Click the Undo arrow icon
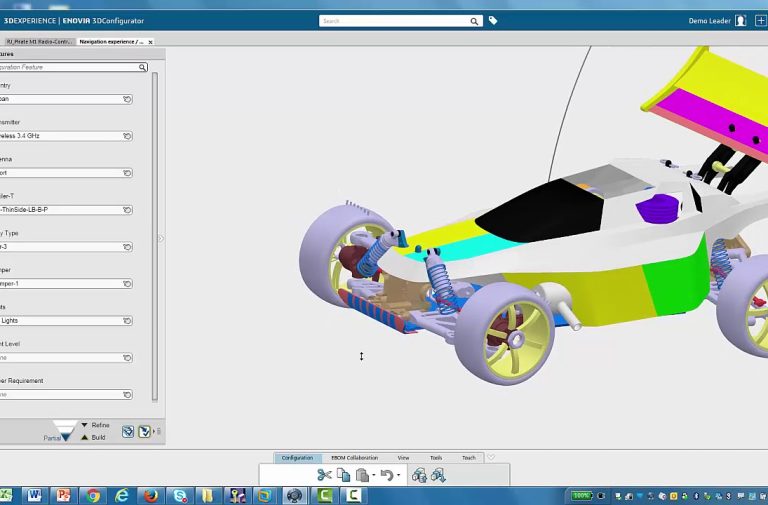The height and width of the screenshot is (505, 768). (386, 475)
